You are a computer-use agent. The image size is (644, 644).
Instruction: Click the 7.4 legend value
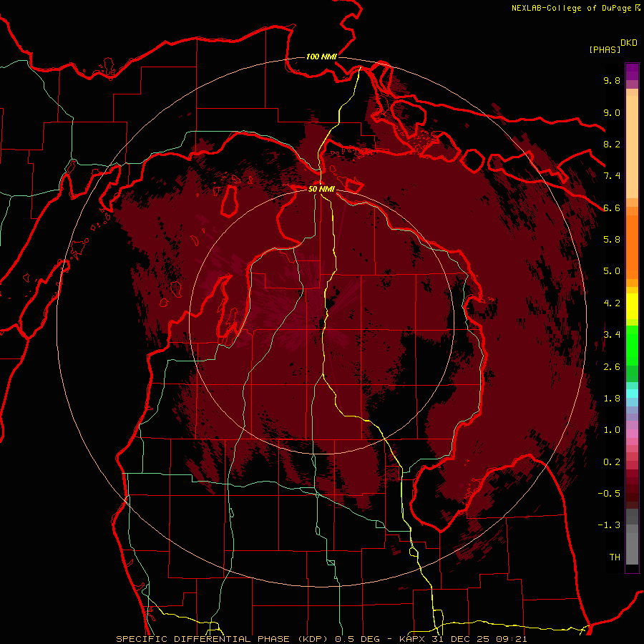tap(612, 176)
